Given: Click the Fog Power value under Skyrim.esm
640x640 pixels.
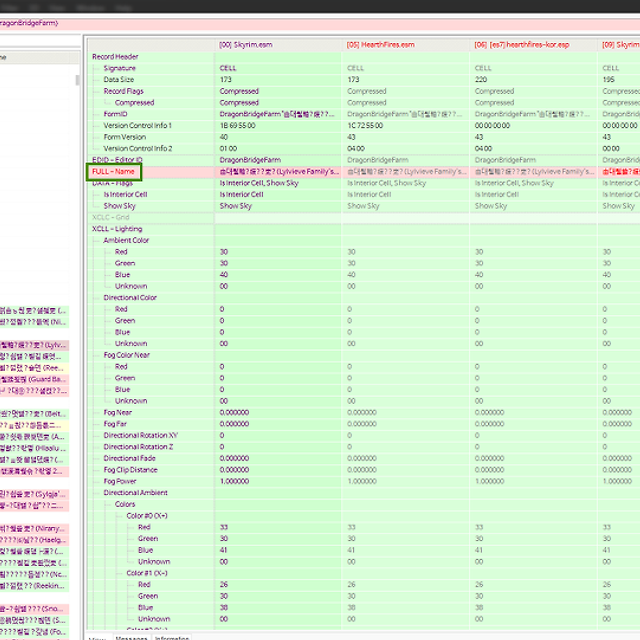Looking at the screenshot, I should click(240, 481).
